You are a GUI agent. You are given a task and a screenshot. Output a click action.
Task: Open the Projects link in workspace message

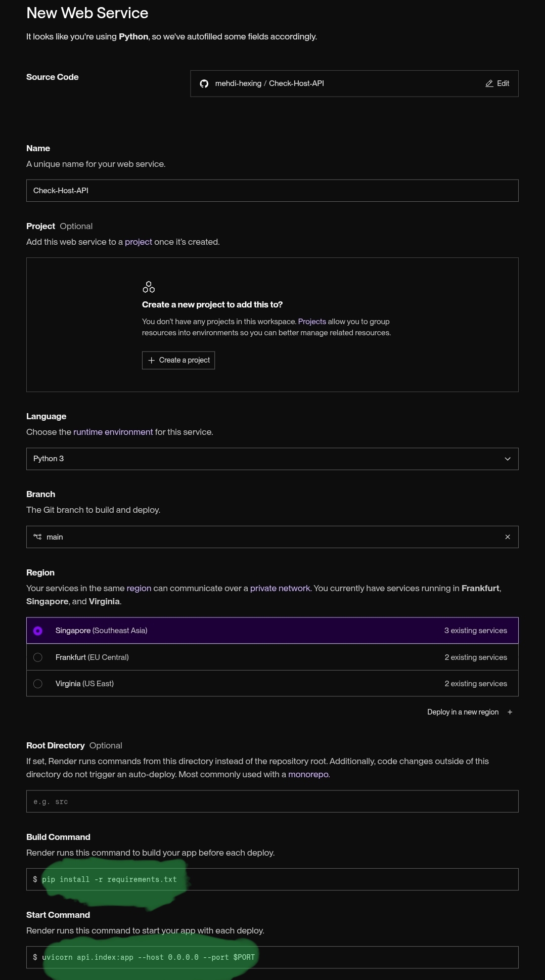[x=312, y=322]
